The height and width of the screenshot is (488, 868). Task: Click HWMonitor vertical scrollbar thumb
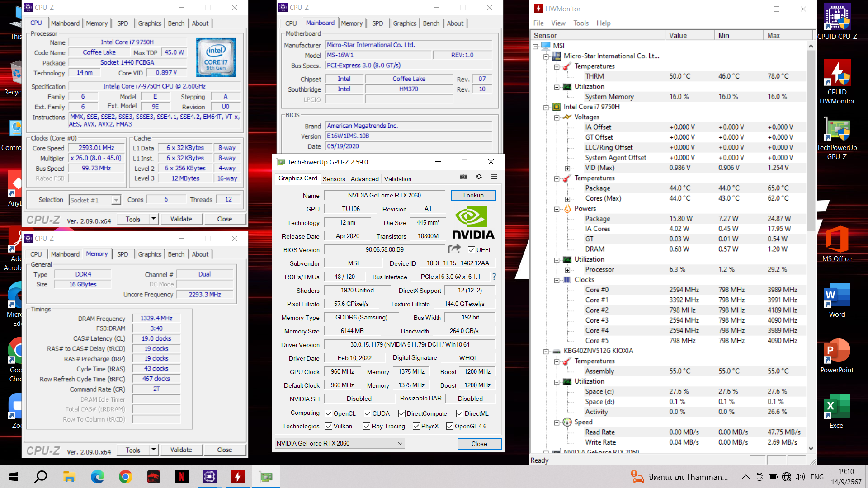[x=811, y=140]
